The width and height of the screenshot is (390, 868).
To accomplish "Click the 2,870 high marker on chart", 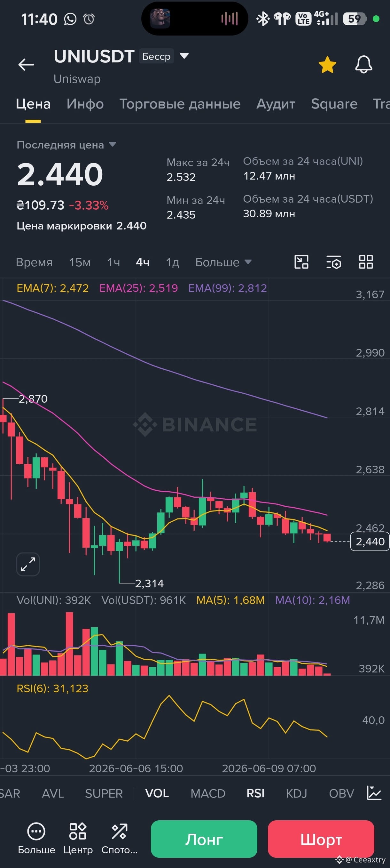I will [33, 399].
